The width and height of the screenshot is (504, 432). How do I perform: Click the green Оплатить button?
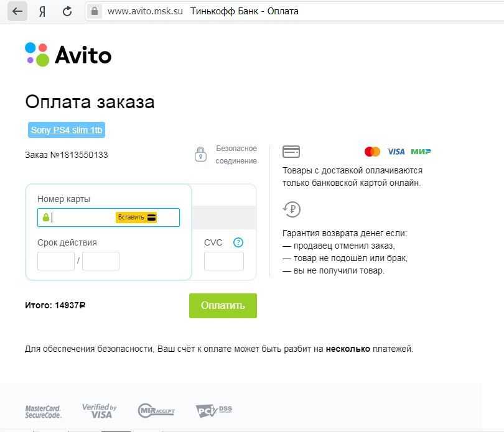(223, 305)
